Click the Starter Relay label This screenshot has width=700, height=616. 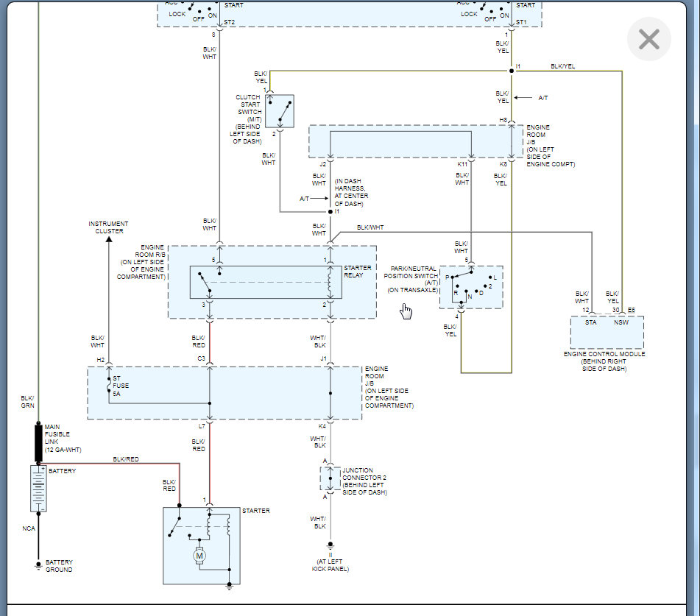[x=357, y=272]
